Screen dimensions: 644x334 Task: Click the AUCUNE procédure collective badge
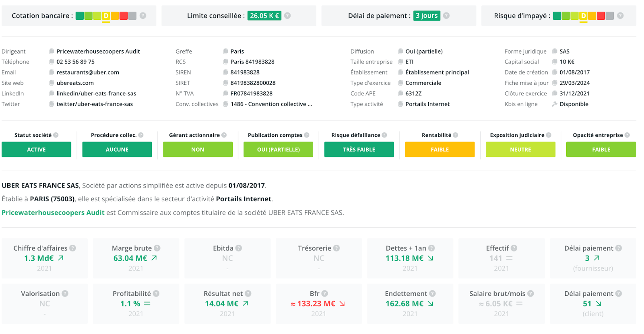coord(117,149)
